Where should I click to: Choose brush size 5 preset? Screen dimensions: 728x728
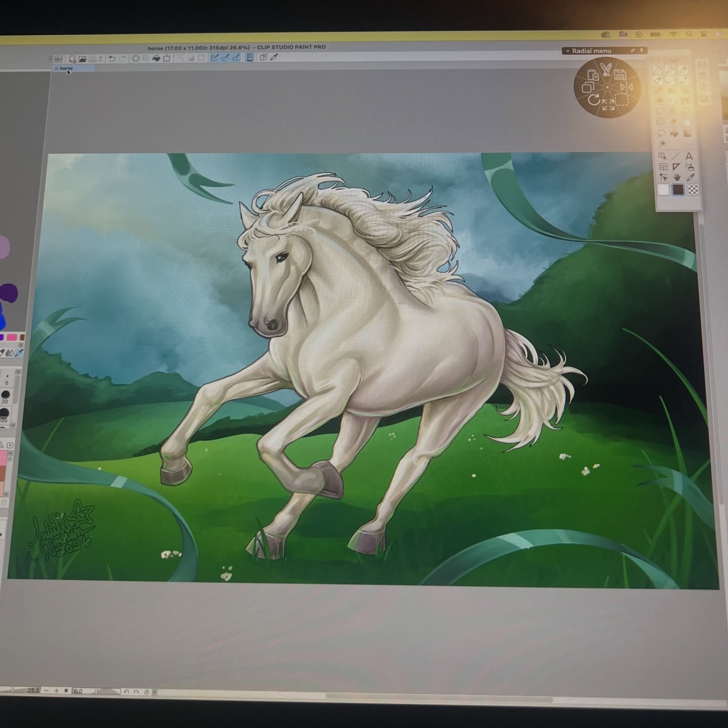[7, 378]
